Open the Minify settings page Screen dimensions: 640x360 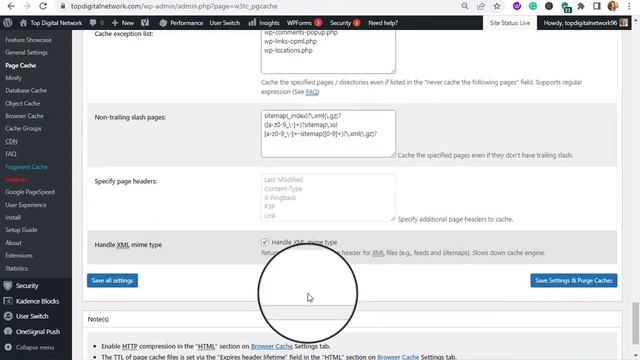[x=13, y=78]
